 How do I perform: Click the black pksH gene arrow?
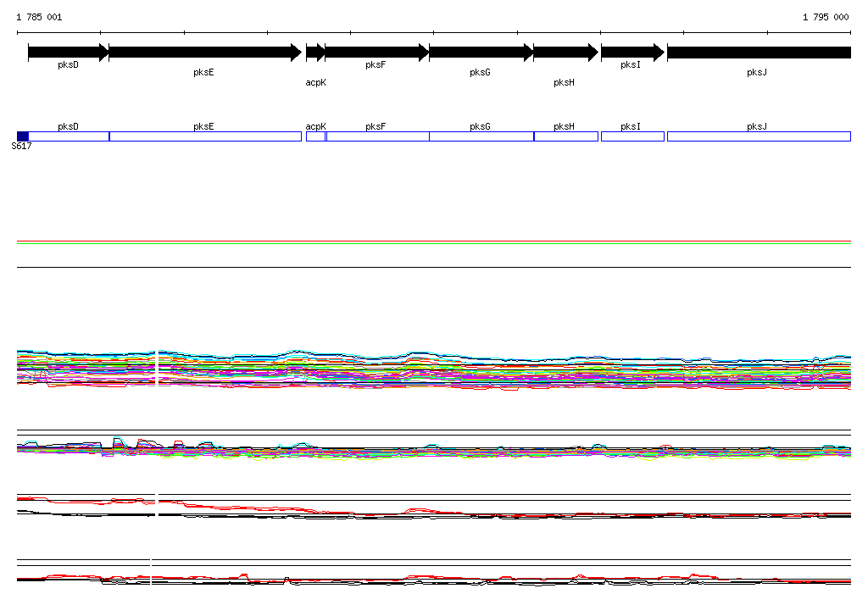[565, 53]
